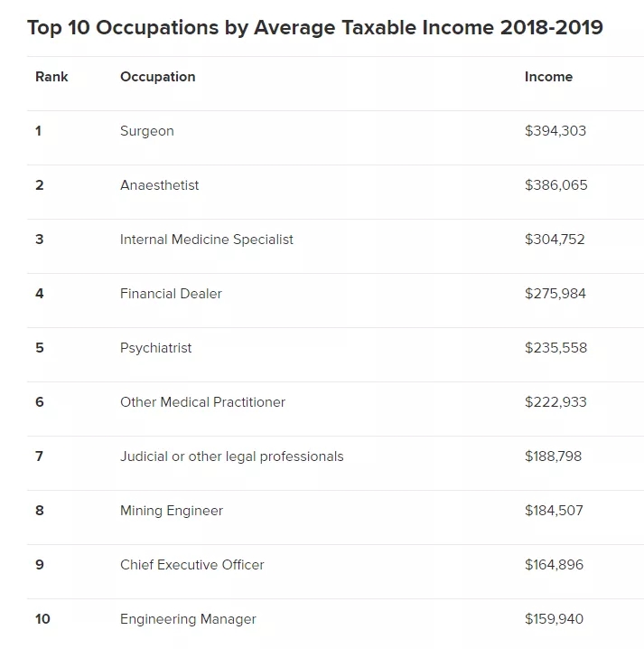Click Judicial or other legal professionals
The width and height of the screenshot is (644, 649).
[231, 456]
